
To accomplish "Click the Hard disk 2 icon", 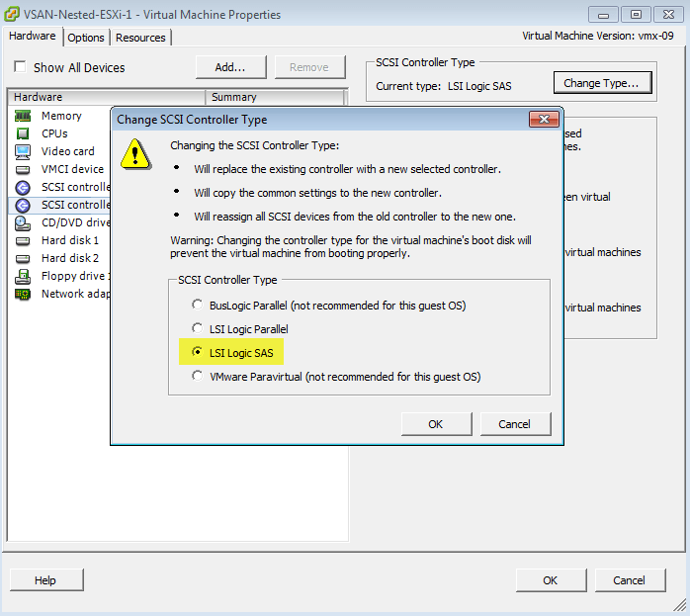I will point(23,258).
